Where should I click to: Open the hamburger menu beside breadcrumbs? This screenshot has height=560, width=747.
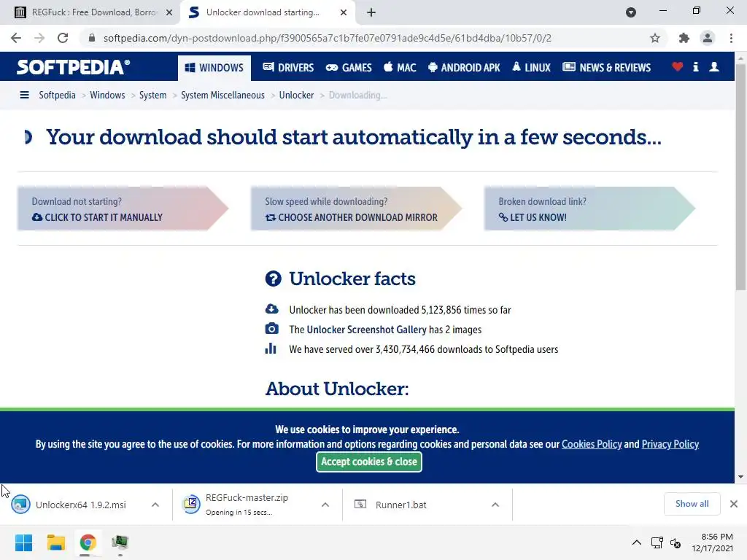click(24, 96)
